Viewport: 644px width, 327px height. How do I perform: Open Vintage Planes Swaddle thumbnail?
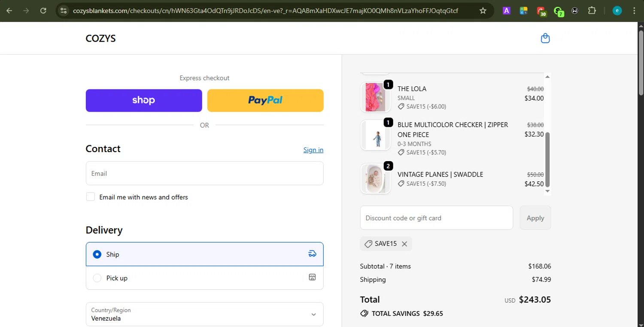click(x=376, y=179)
